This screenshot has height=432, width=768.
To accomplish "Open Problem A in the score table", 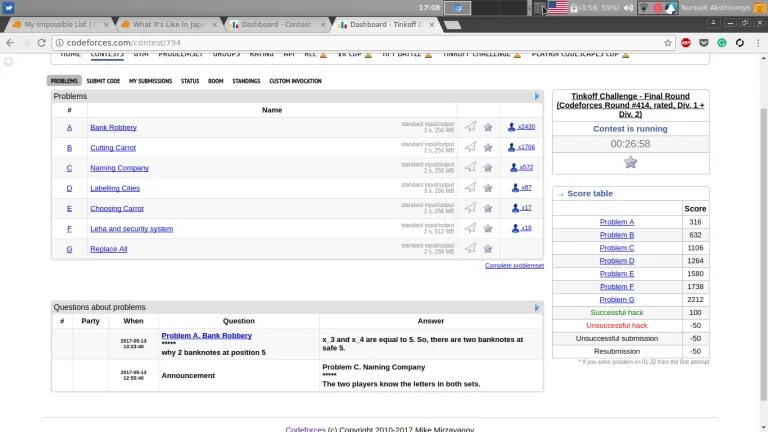I will coord(617,222).
